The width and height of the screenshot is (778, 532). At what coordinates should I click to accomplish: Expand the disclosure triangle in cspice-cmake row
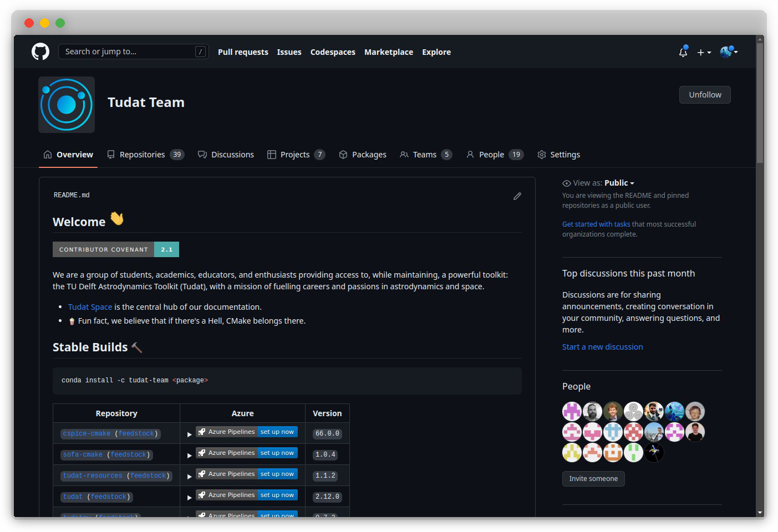[190, 434]
